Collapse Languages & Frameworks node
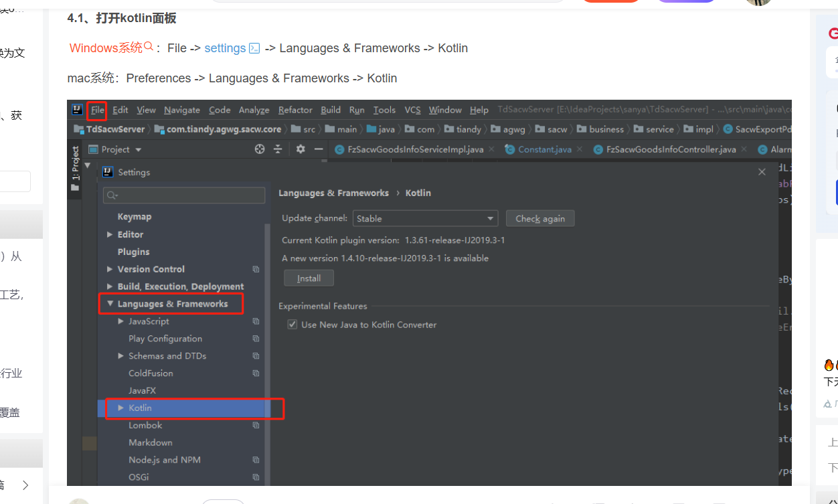The image size is (838, 504). pos(110,304)
